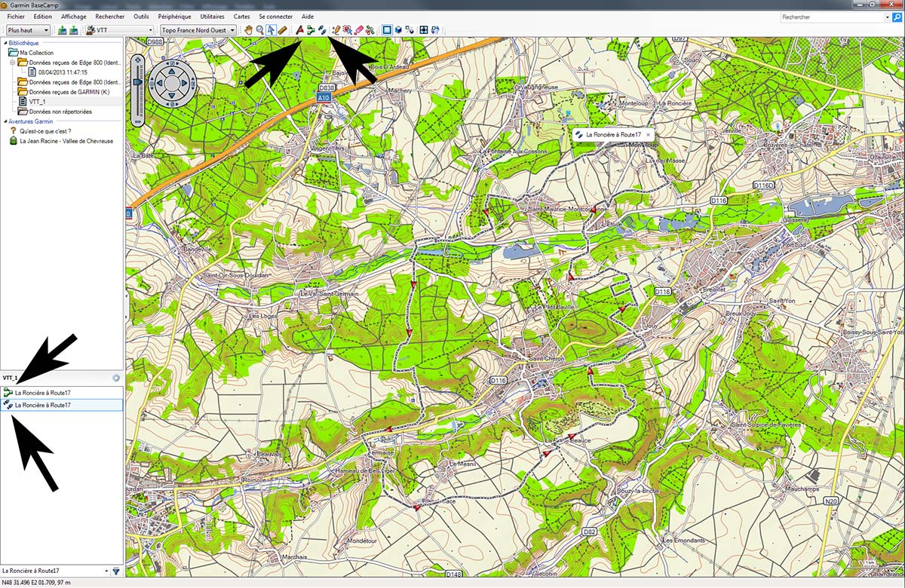Select the New Route tool
The width and height of the screenshot is (905, 588).
[x=311, y=30]
